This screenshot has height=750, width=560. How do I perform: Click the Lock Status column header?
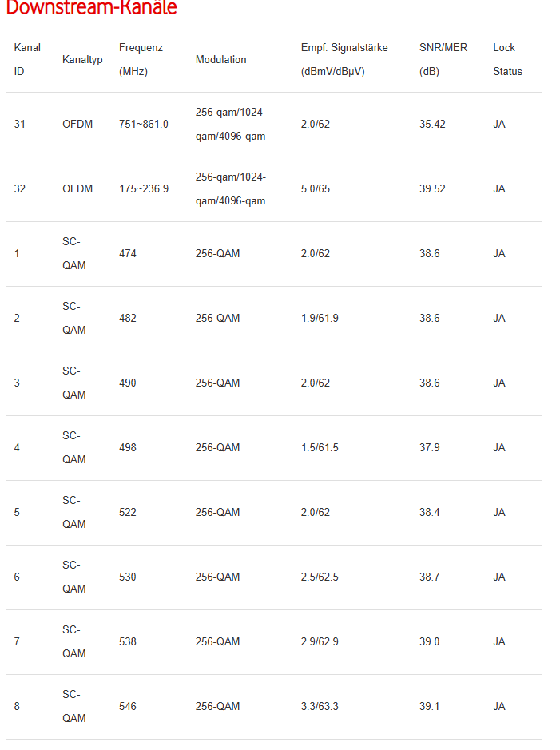(x=507, y=59)
